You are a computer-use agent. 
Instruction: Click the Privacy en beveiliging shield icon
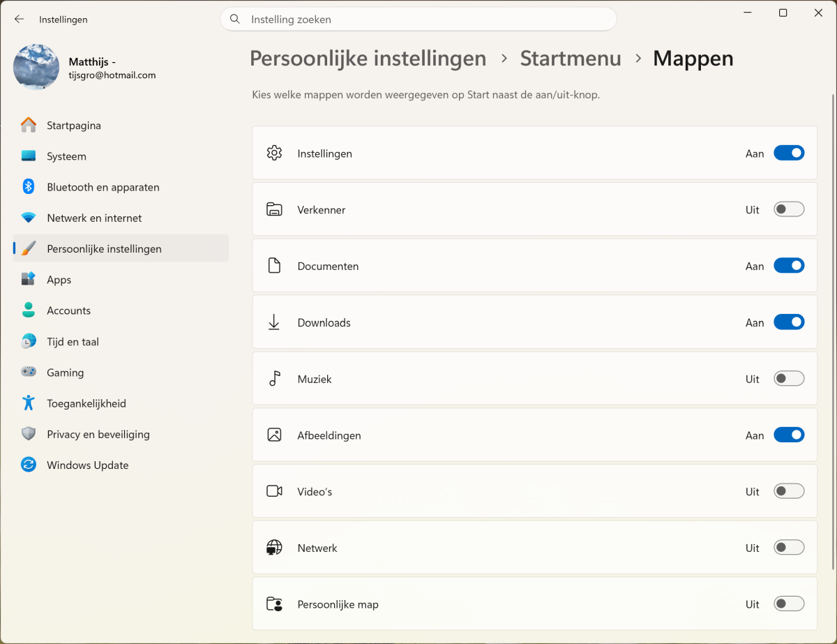(x=29, y=434)
